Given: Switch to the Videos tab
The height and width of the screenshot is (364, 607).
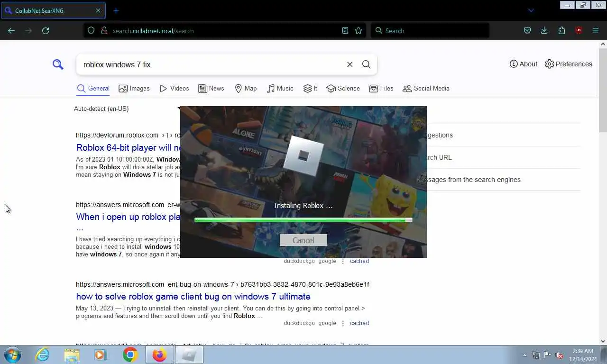Looking at the screenshot, I should click(x=175, y=88).
